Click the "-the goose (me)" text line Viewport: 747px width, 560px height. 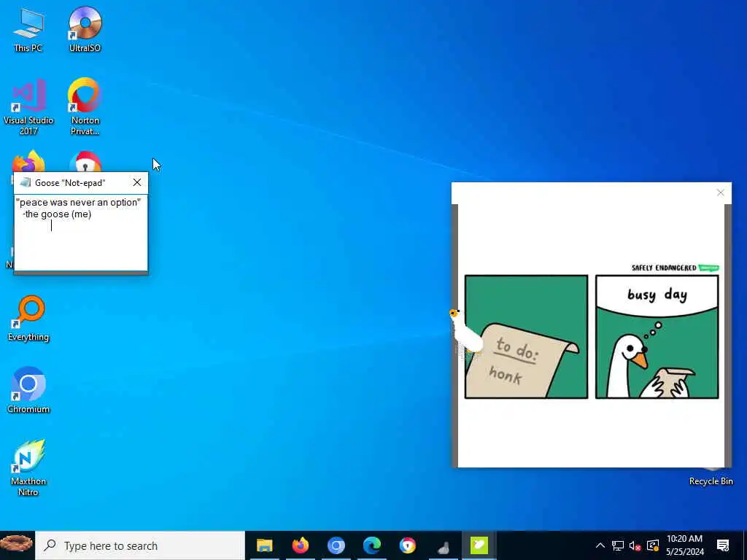57,214
